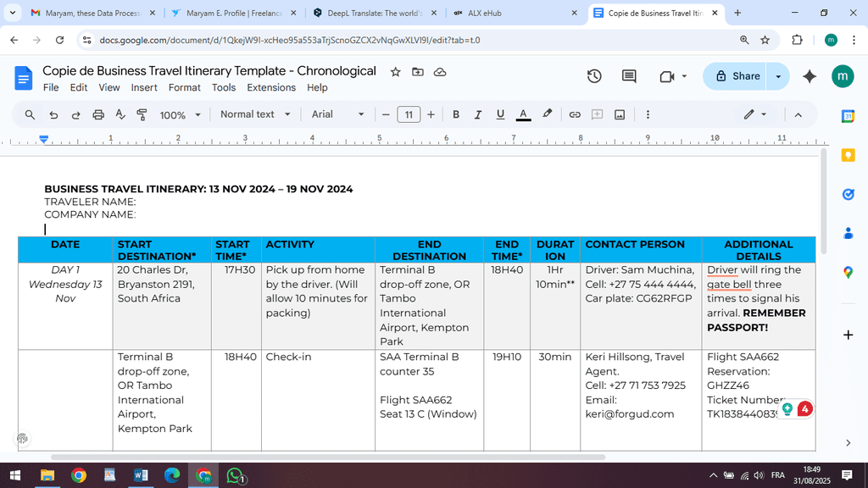Click the Insert image icon
Image resolution: width=868 pixels, height=488 pixels.
620,114
